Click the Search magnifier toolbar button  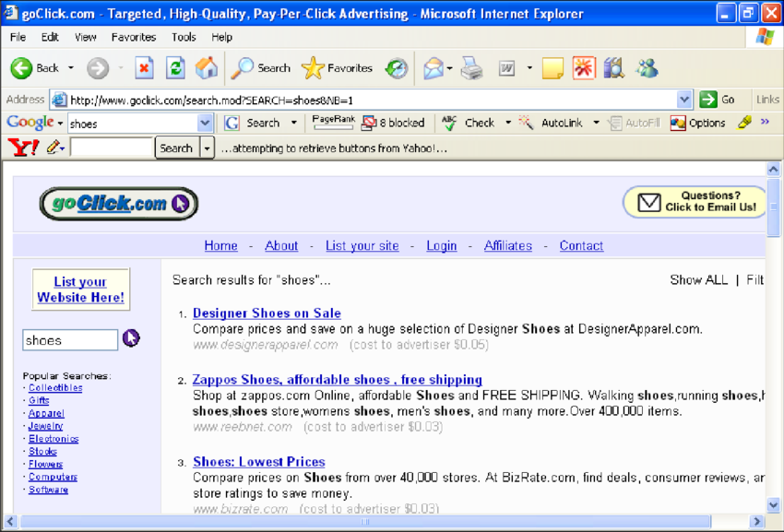coord(260,68)
